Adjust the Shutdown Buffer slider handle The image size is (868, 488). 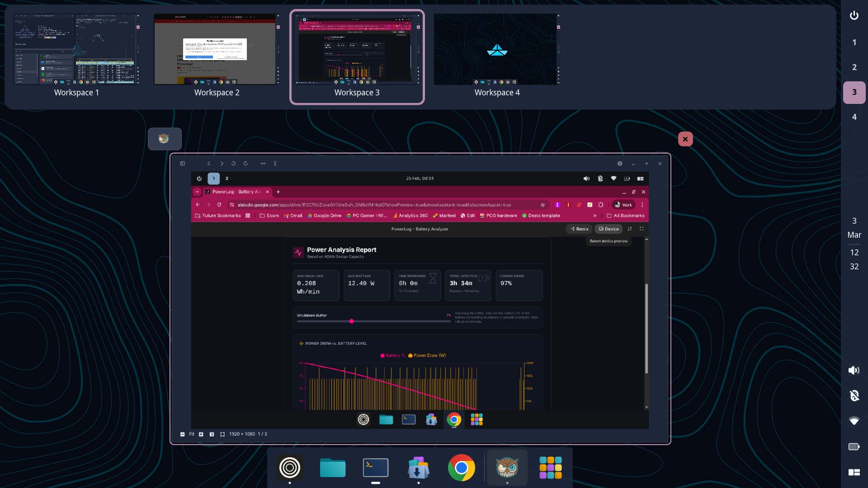tap(352, 321)
